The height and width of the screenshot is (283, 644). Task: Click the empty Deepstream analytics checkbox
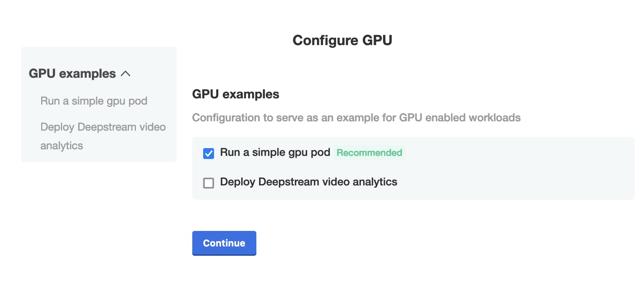click(x=208, y=183)
